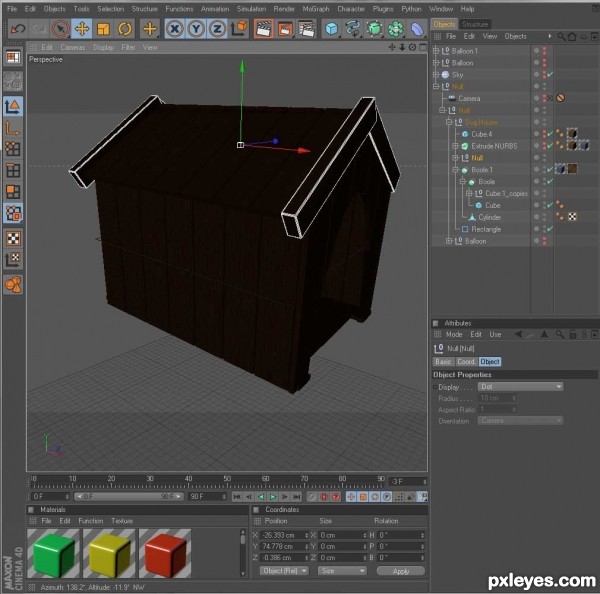Open the Size mode dropdown
600x594 pixels.
[x=342, y=571]
